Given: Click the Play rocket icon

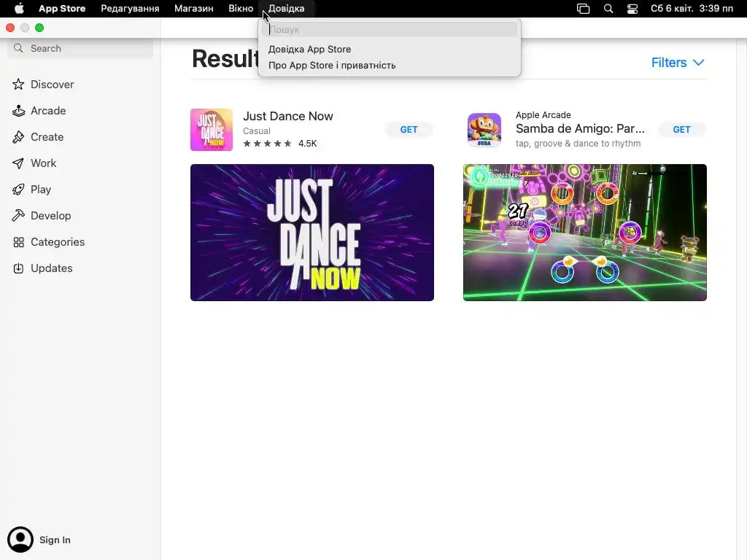Looking at the screenshot, I should coord(18,190).
